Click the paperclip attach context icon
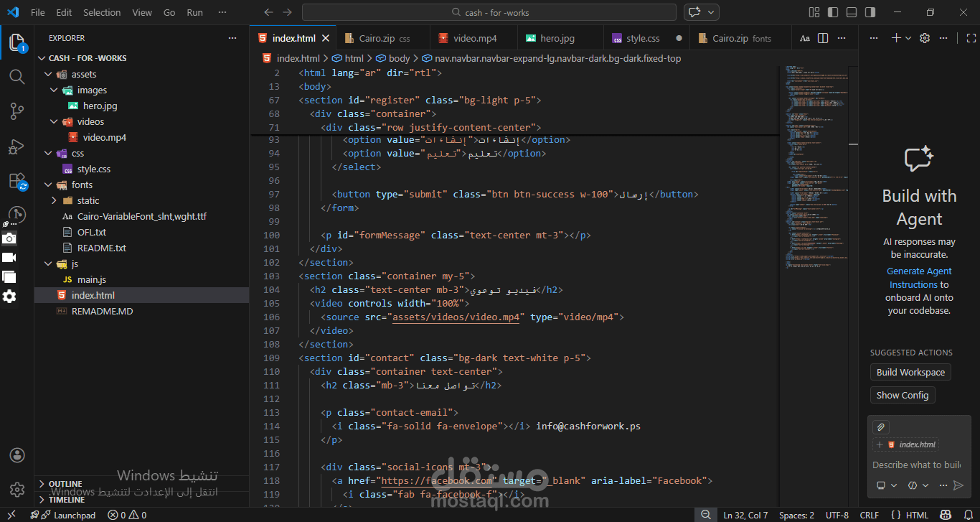This screenshot has width=980, height=522. (881, 427)
